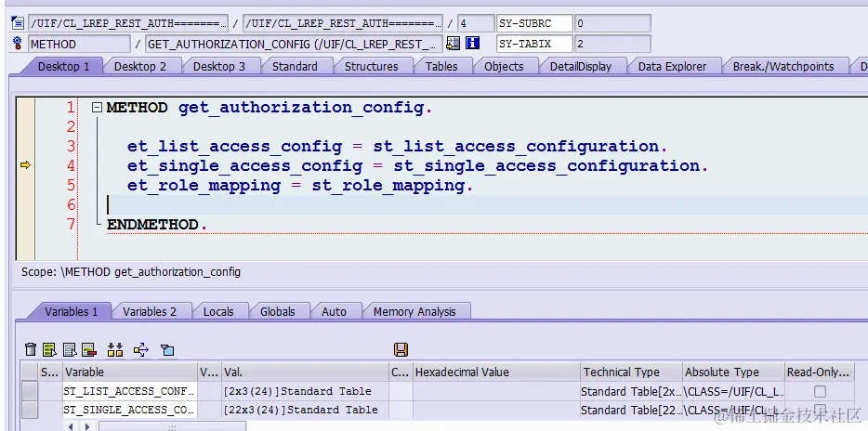Open the Objects tab
This screenshot has width=868, height=431.
click(504, 66)
